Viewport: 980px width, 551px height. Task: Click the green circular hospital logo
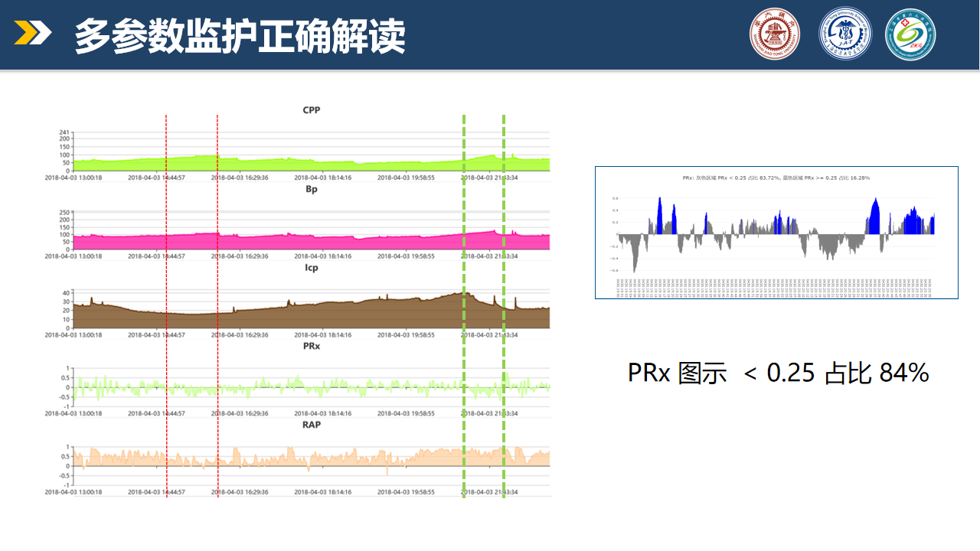coord(910,34)
